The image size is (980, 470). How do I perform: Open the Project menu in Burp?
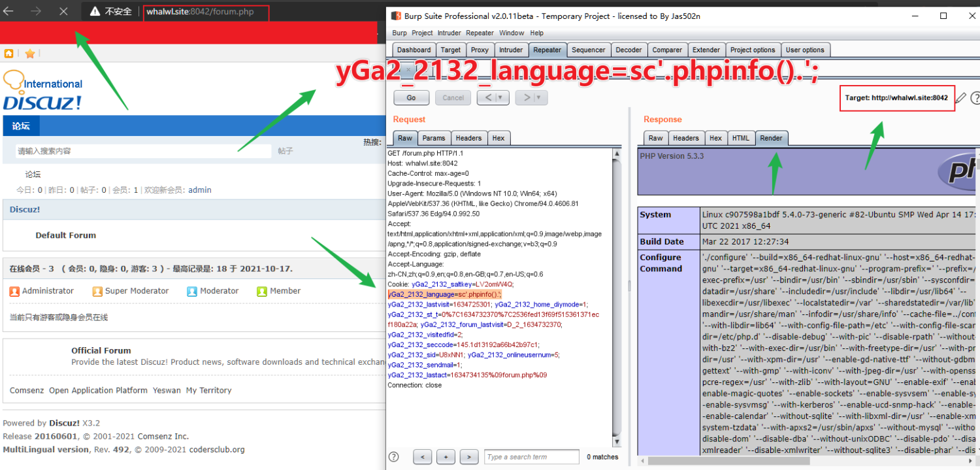422,33
